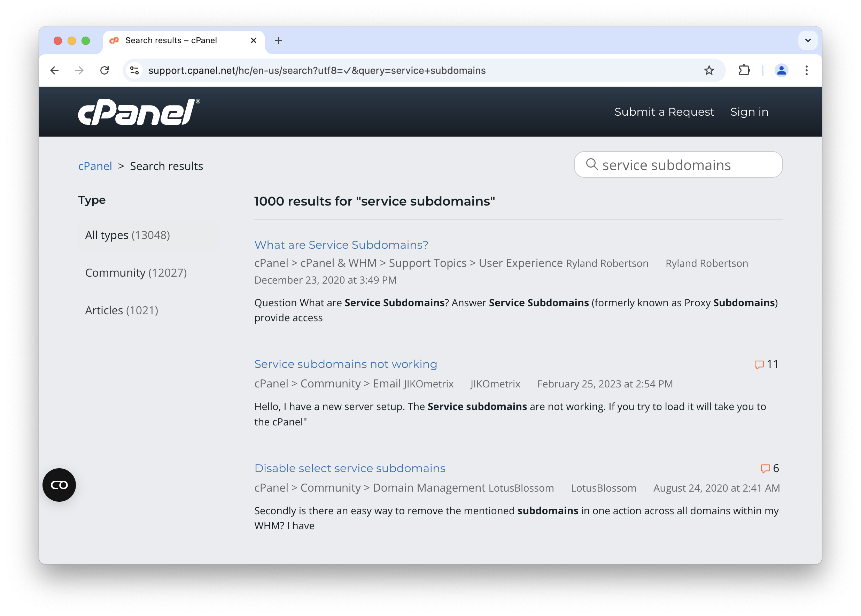Open the browser extensions puzzle icon
Image resolution: width=861 pixels, height=616 pixels.
click(x=744, y=70)
